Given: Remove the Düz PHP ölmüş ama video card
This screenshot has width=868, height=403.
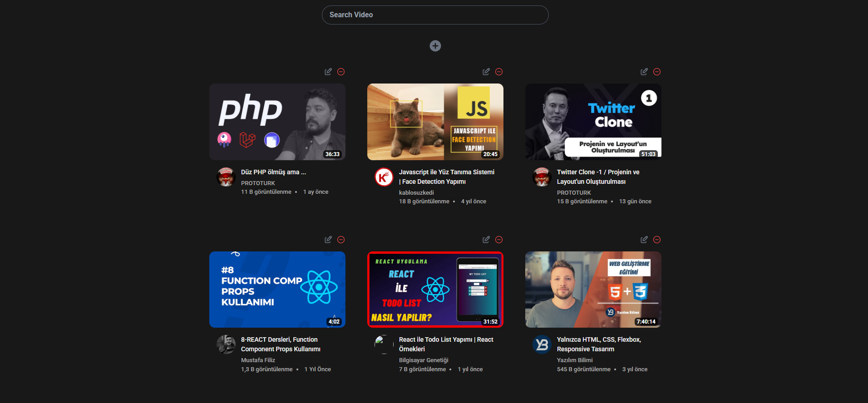Looking at the screenshot, I should [341, 72].
